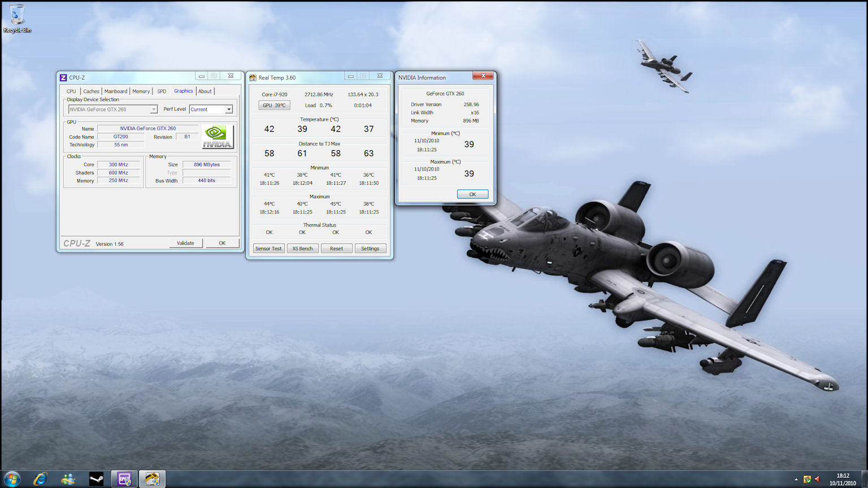Click OK in the CPU-Z window
Screen dimensions: 868x488
pyautogui.click(x=222, y=243)
